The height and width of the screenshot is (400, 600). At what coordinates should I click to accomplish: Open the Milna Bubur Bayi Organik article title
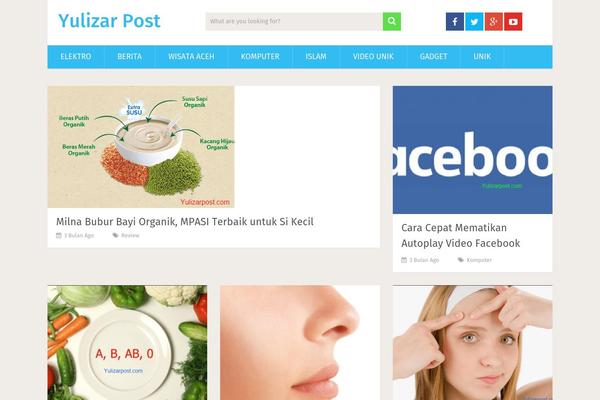[x=185, y=222]
